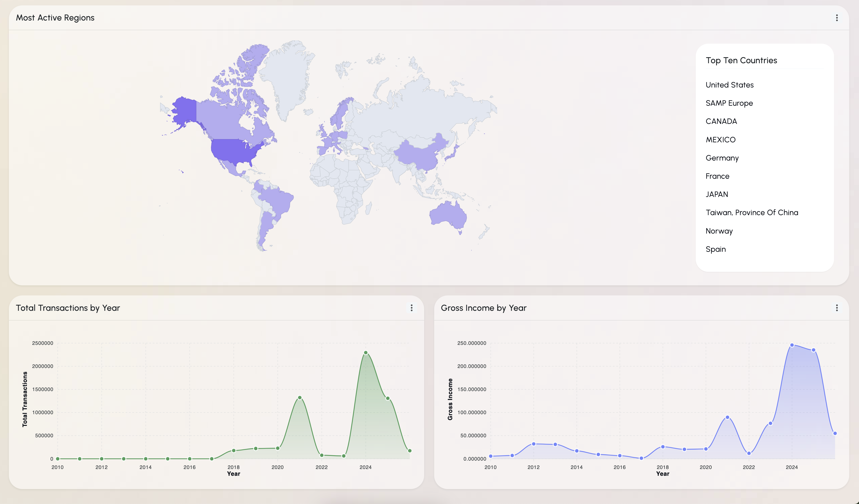This screenshot has height=504, width=859.
Task: Select Spain in top countries list
Action: [x=716, y=249]
